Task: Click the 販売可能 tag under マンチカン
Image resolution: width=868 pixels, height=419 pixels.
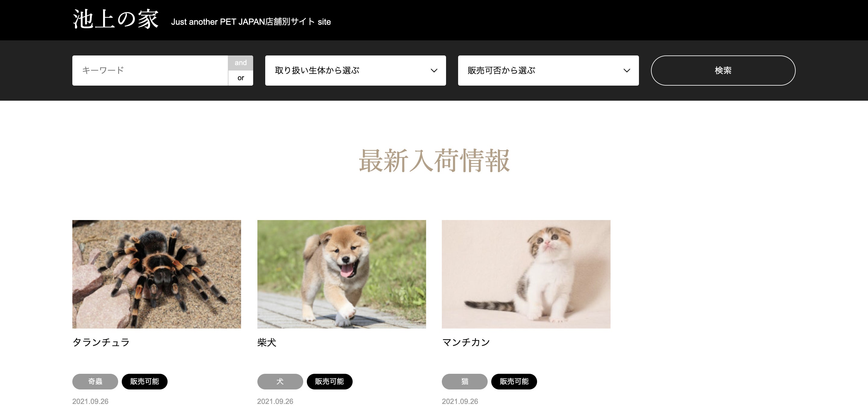Action: 514,382
